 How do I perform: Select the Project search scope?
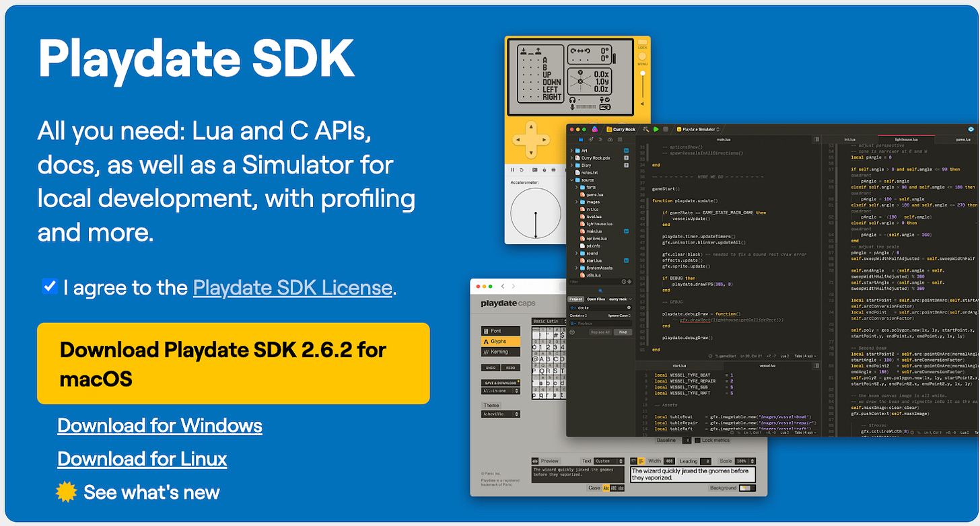point(575,299)
